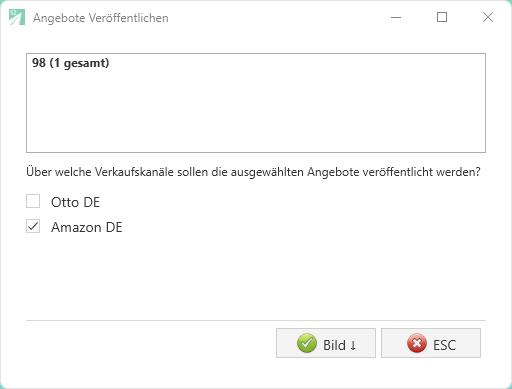The height and width of the screenshot is (389, 512).
Task: Click empty area inside the offers list box
Action: coord(256,113)
